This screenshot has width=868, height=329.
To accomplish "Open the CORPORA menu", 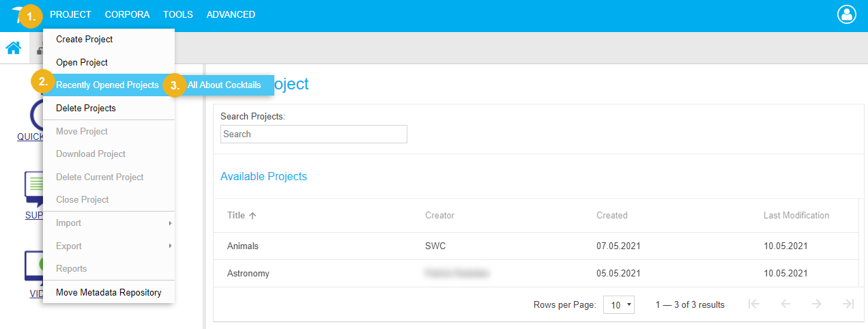I will click(127, 14).
